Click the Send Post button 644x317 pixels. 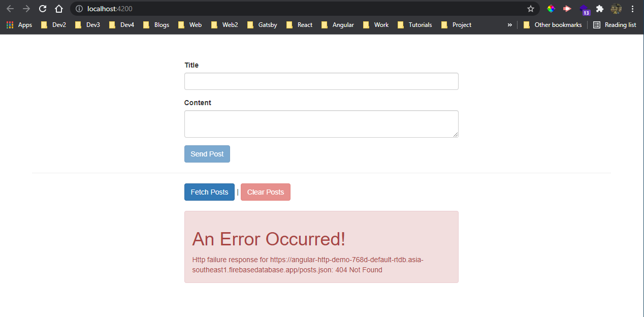point(207,154)
